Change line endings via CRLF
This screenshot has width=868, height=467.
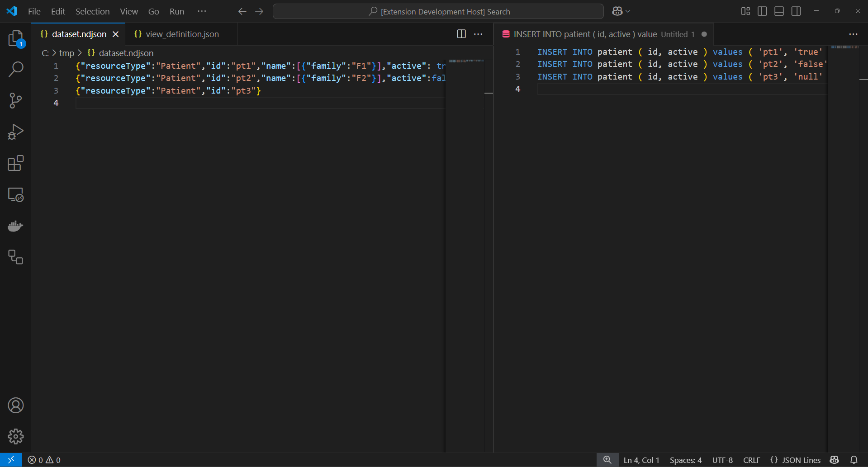752,460
